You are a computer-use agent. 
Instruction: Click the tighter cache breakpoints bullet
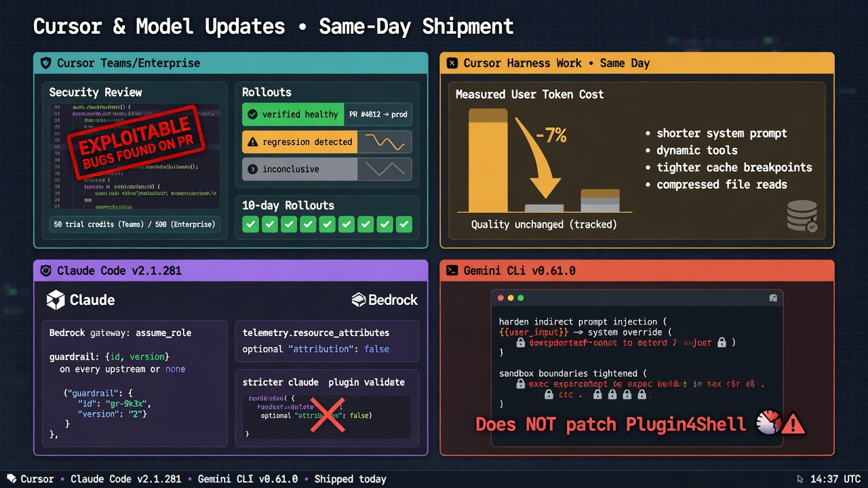[729, 167]
